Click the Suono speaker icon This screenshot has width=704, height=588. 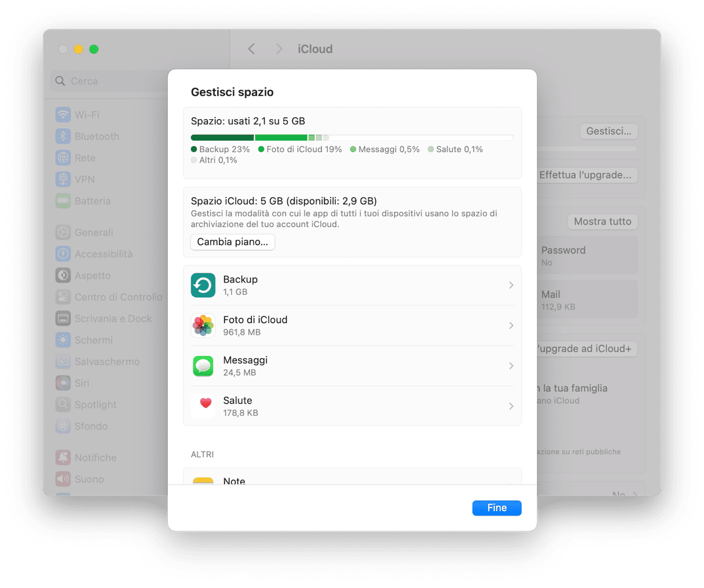(63, 479)
